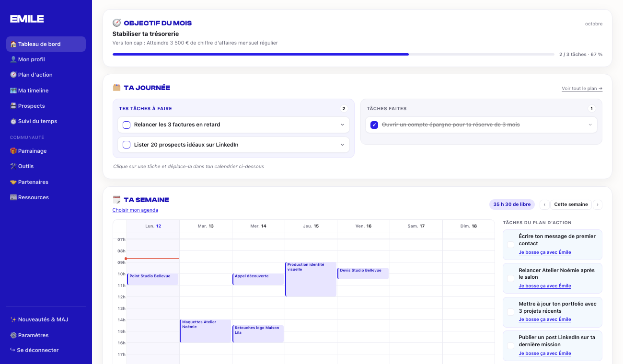Click the gift icon beside Parrainage
Screen dimensions: 623x364
(x=13, y=151)
